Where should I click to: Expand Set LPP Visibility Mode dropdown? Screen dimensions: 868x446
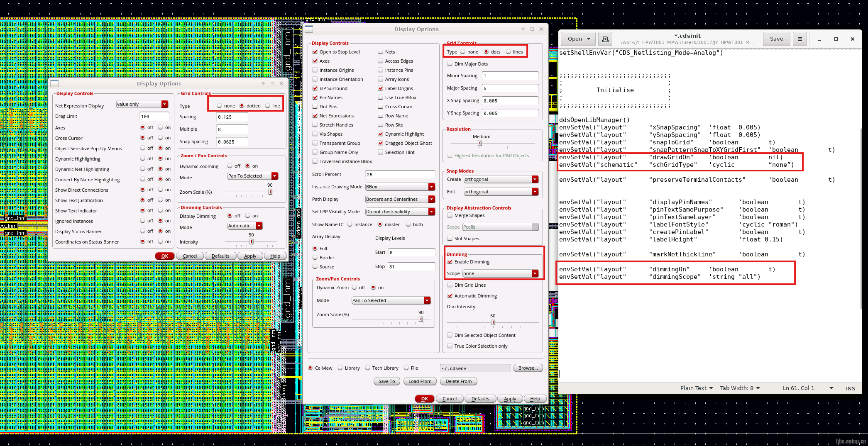400,212
